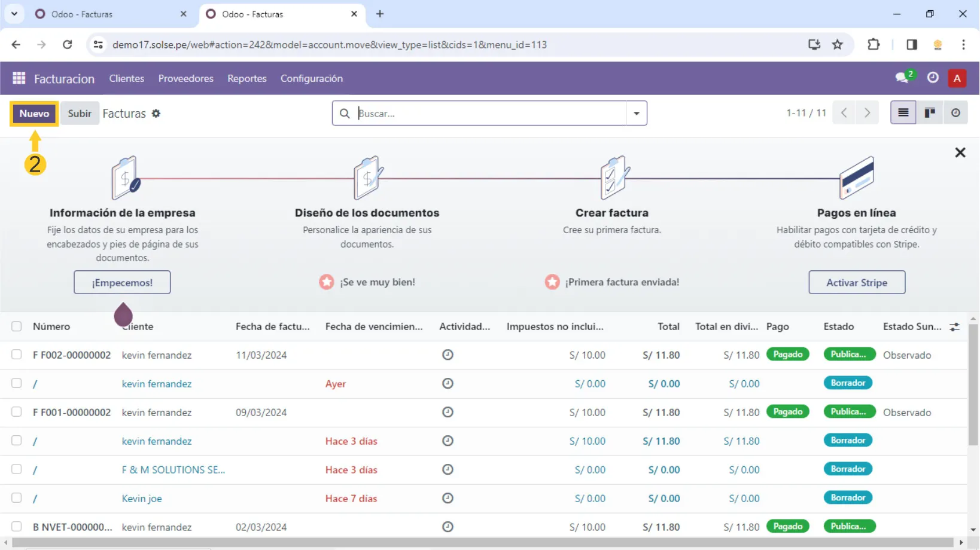The height and width of the screenshot is (550, 980).
Task: Open the activities clock icon in navbar
Action: tap(932, 78)
